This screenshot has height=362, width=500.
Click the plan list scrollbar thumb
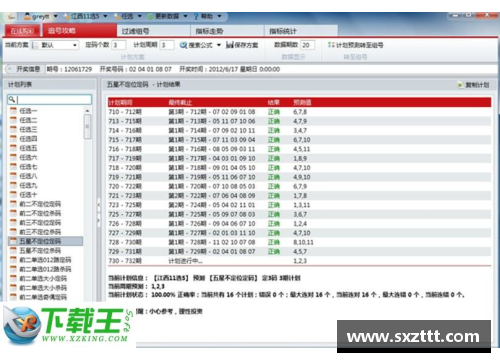point(87,126)
